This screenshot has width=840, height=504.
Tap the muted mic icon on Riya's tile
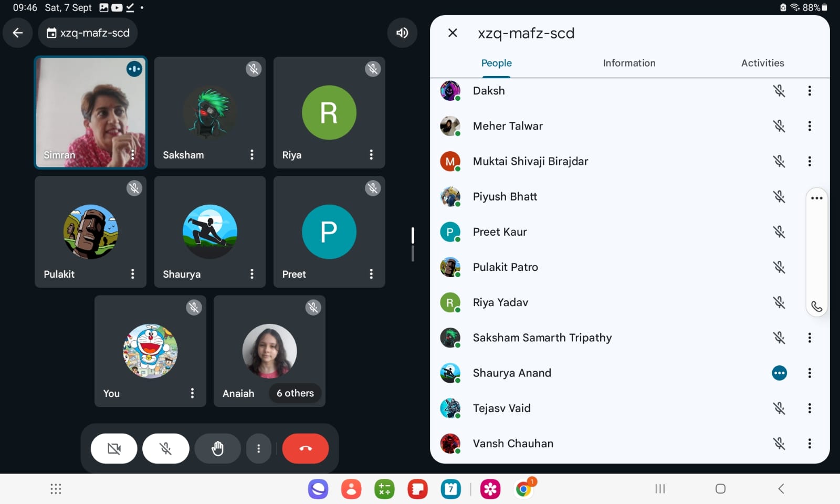[373, 69]
